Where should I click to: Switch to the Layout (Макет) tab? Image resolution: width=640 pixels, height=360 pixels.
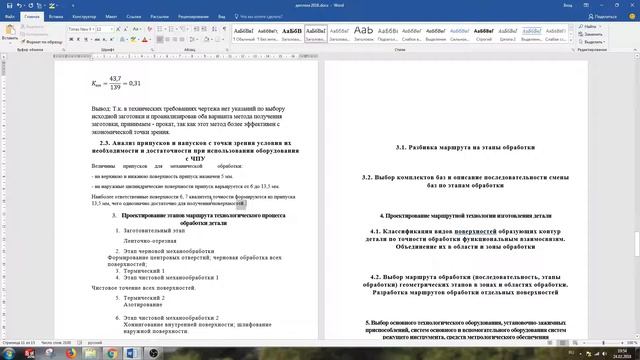pyautogui.click(x=111, y=17)
